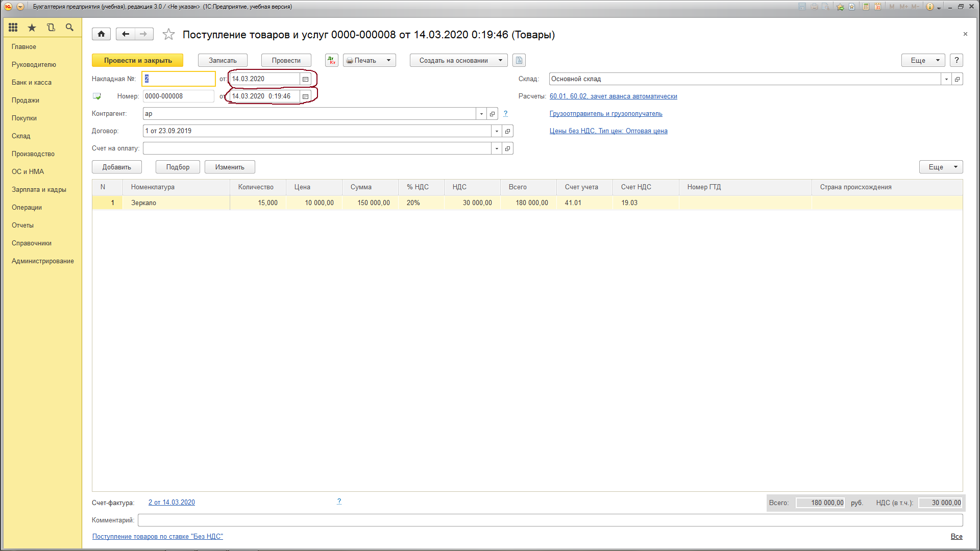Expand the Договор dropdown arrow

(x=497, y=131)
